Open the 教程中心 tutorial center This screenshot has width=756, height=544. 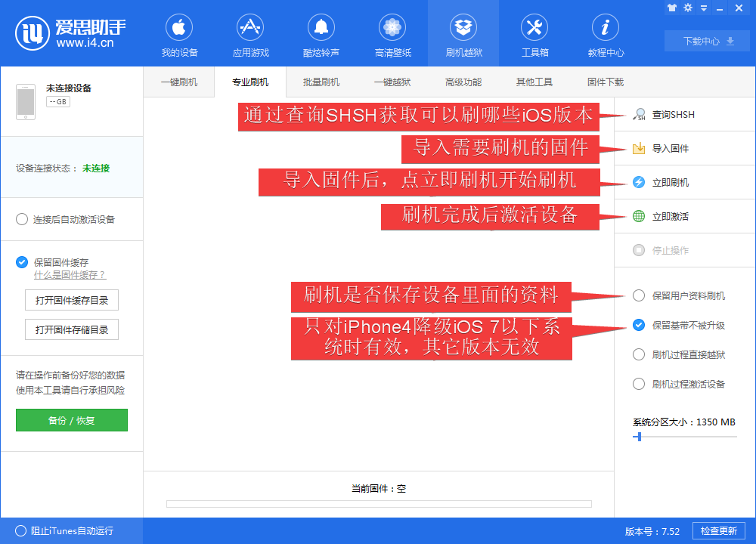(606, 36)
